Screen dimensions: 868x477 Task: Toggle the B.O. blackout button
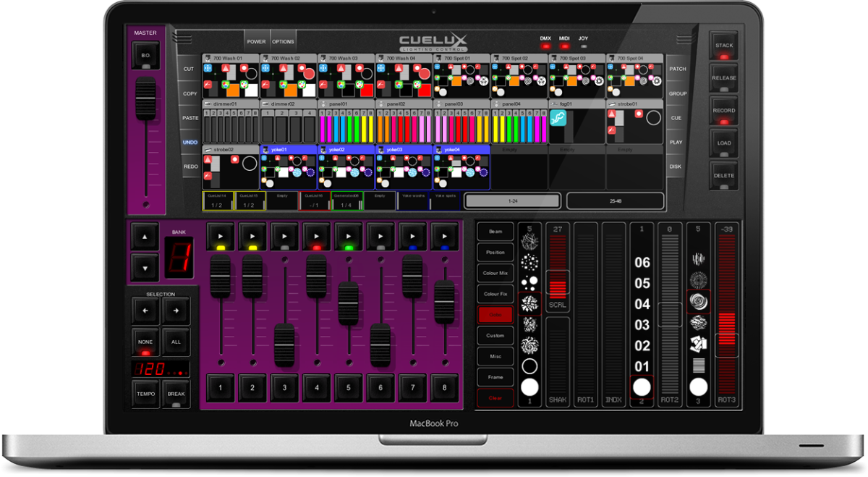pos(145,56)
